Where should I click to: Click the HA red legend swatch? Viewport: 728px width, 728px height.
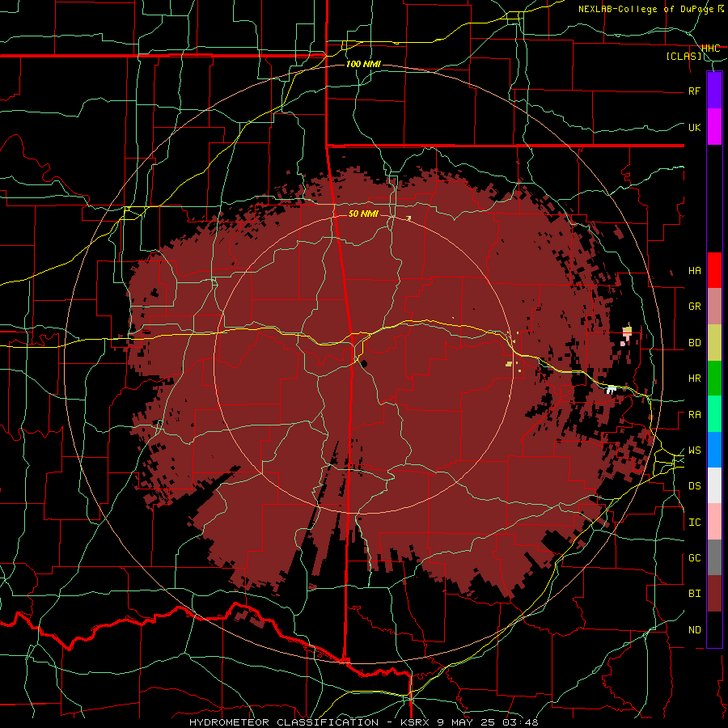click(x=714, y=270)
